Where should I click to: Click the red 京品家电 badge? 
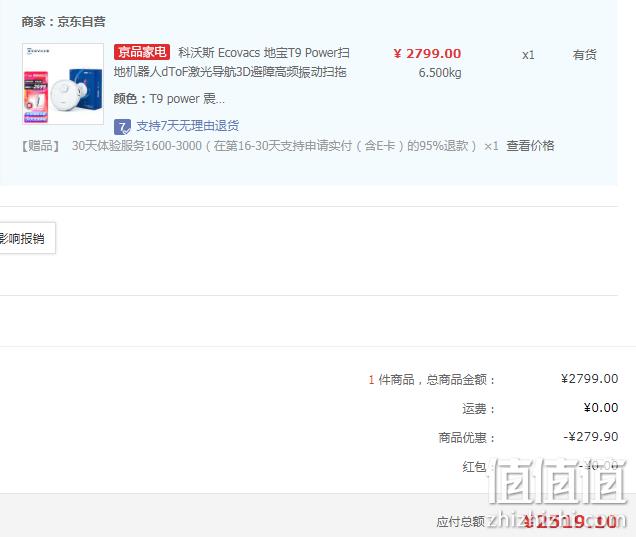(x=142, y=52)
